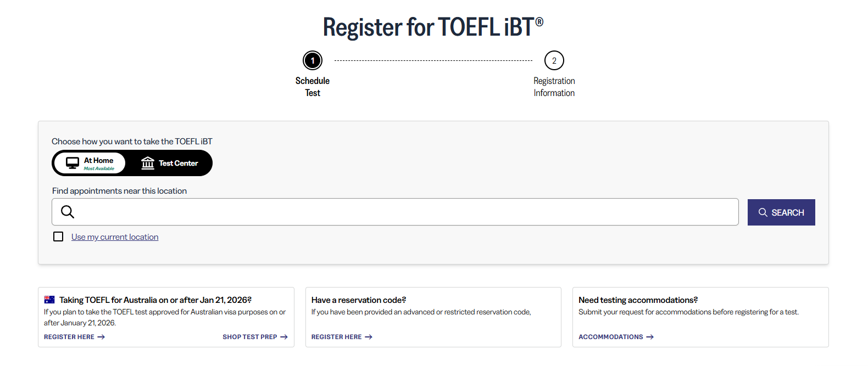
Task: Open the Accommodations link
Action: 610,337
